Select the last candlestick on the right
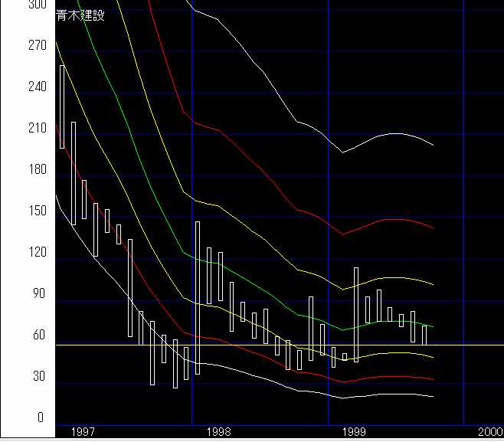This screenshot has height=442, width=504. [x=424, y=335]
